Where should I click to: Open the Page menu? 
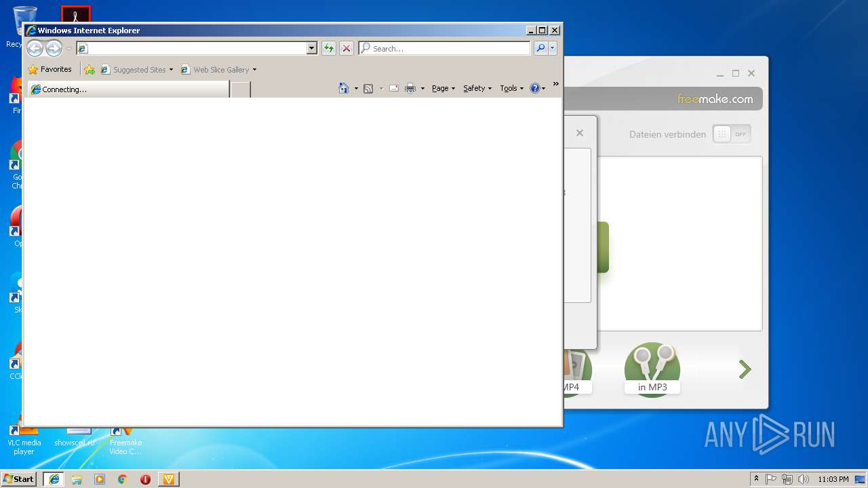coord(443,88)
